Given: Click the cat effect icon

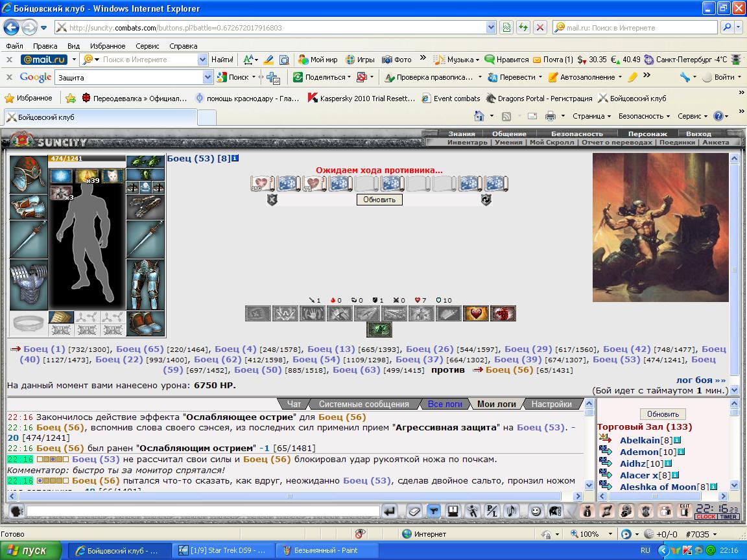Looking at the screenshot, I should click(x=113, y=176).
